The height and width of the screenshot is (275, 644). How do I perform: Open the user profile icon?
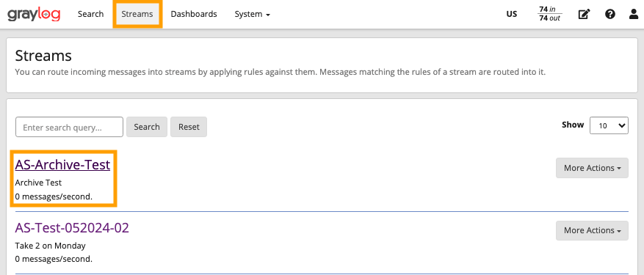pos(634,15)
